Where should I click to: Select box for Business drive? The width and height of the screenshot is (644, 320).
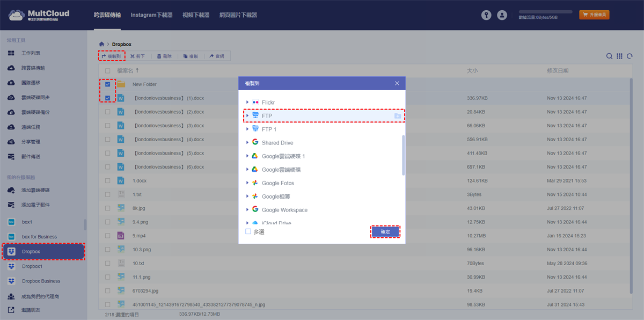[39, 237]
